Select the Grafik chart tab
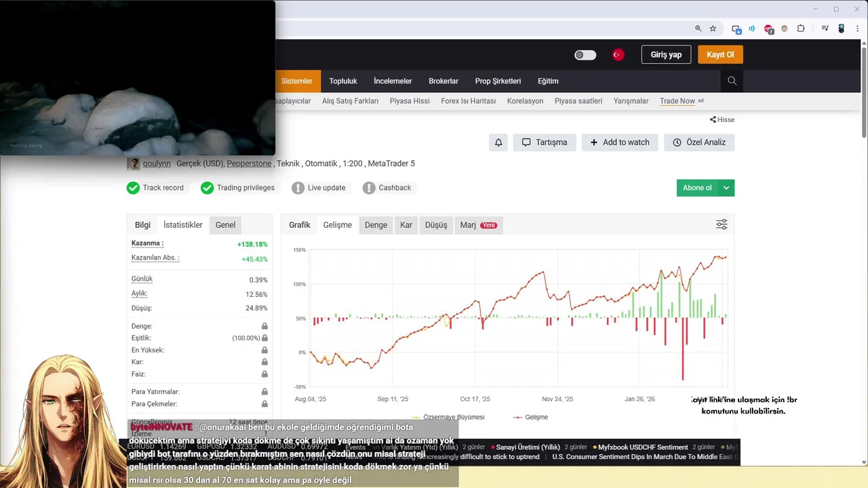Image resolution: width=868 pixels, height=488 pixels. coord(300,225)
